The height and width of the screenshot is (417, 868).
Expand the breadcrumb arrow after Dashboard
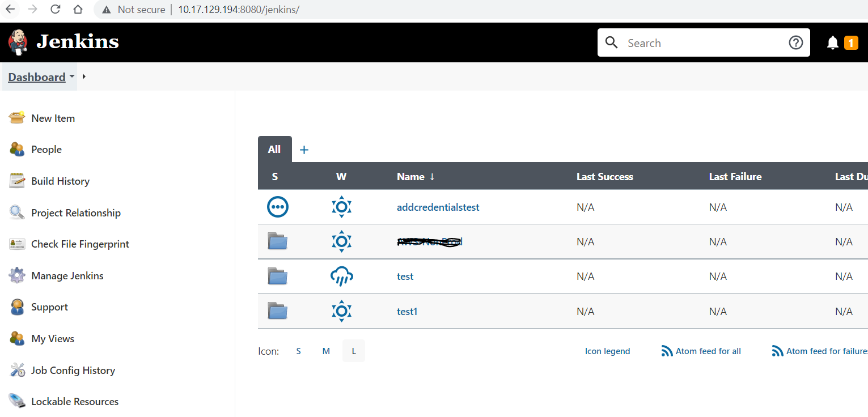click(84, 76)
